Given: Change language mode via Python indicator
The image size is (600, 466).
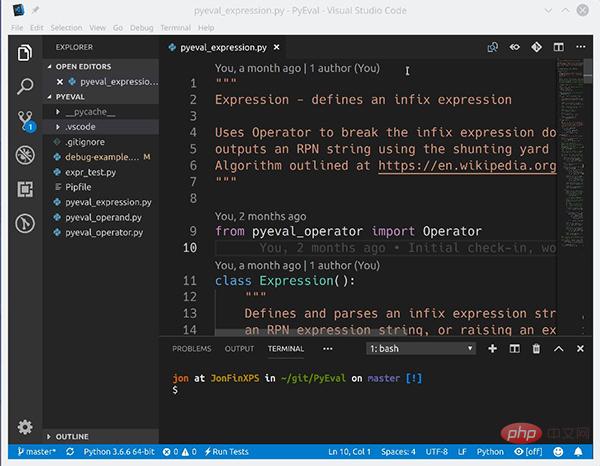Looking at the screenshot, I should tap(490, 452).
